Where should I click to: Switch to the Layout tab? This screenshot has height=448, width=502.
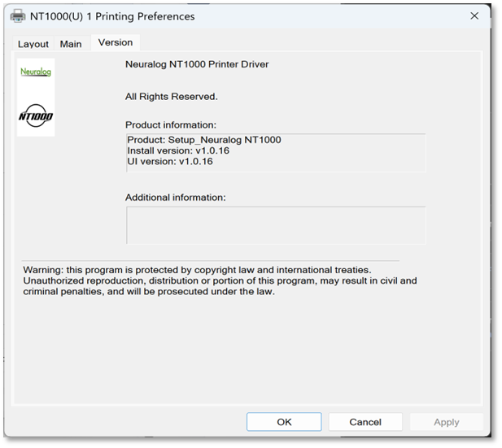tap(33, 44)
